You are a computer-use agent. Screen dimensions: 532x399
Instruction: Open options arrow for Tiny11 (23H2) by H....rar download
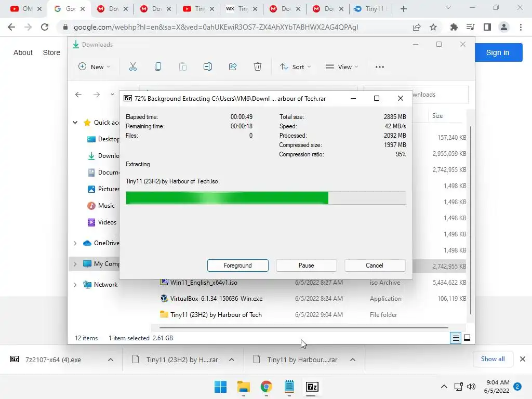232,360
